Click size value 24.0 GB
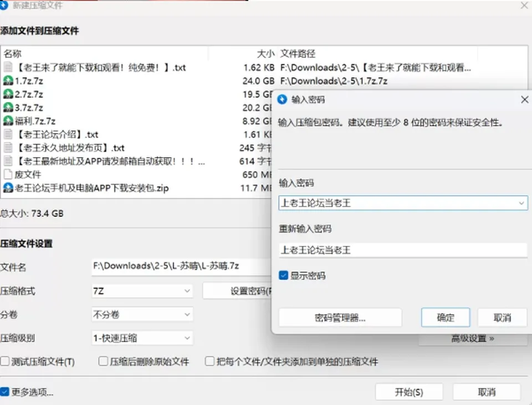The width and height of the screenshot is (532, 405). [x=259, y=81]
